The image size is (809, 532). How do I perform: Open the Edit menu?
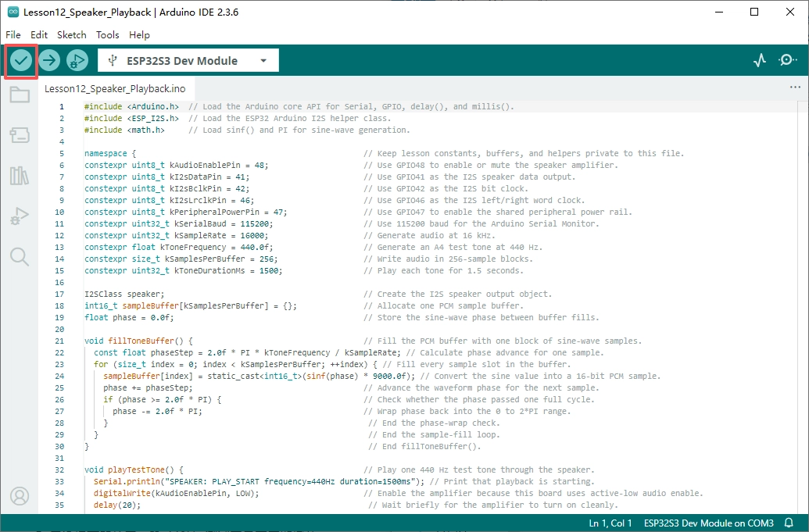[x=39, y=34]
